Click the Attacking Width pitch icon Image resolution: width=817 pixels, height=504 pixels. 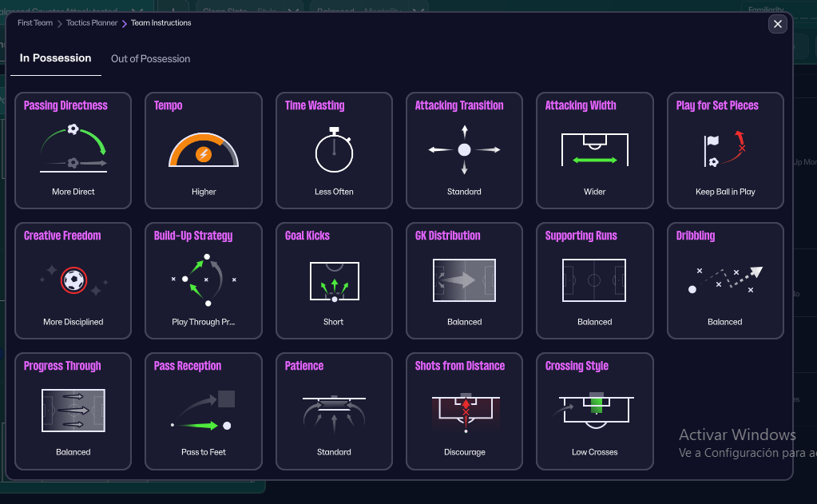[x=595, y=149]
